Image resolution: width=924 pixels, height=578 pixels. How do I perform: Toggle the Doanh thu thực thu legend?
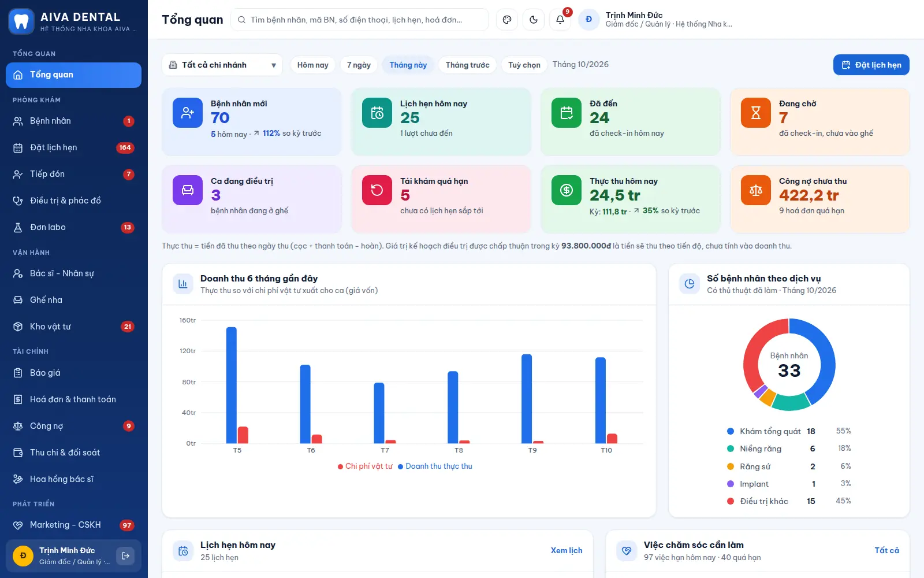coord(435,466)
